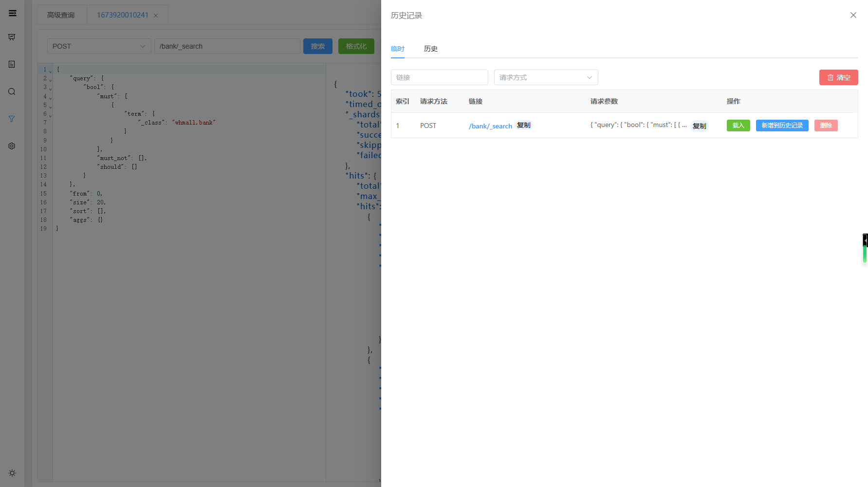The image size is (868, 487).
Task: Select the 1673920010241 tab
Action: [x=123, y=15]
